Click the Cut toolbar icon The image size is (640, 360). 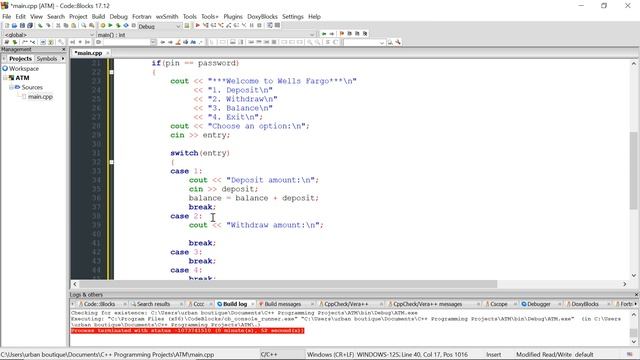58,26
